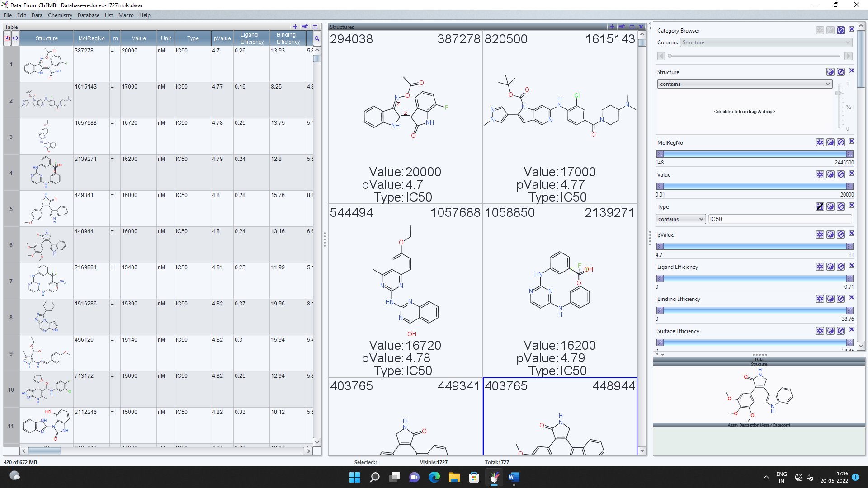Open the wrench settings icon of Structures panel

click(622, 27)
